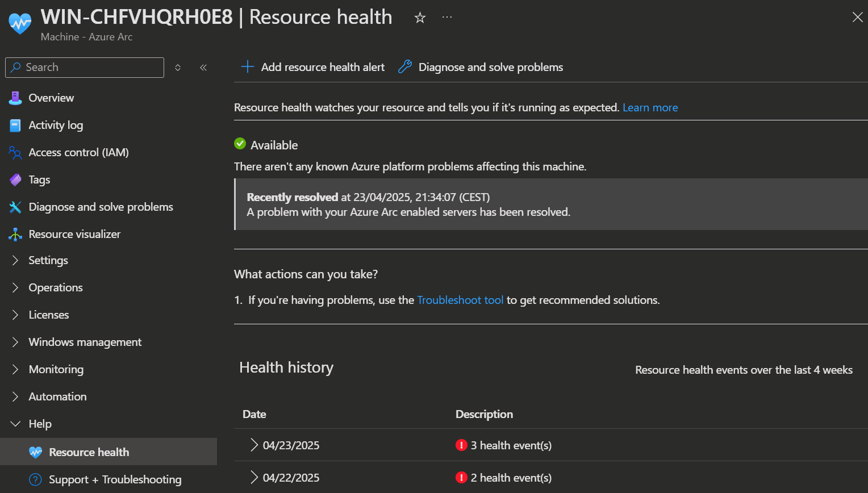Screen dimensions: 868x493
Task: Click the Access control people icon
Action: (15, 152)
